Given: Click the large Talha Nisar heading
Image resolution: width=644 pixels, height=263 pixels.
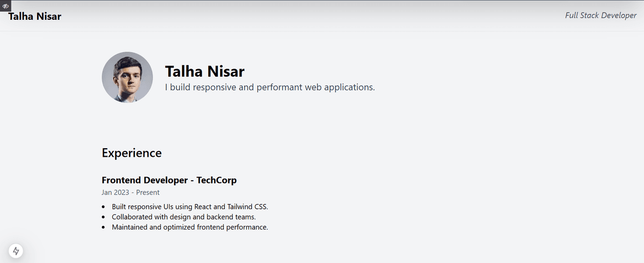Looking at the screenshot, I should (205, 71).
